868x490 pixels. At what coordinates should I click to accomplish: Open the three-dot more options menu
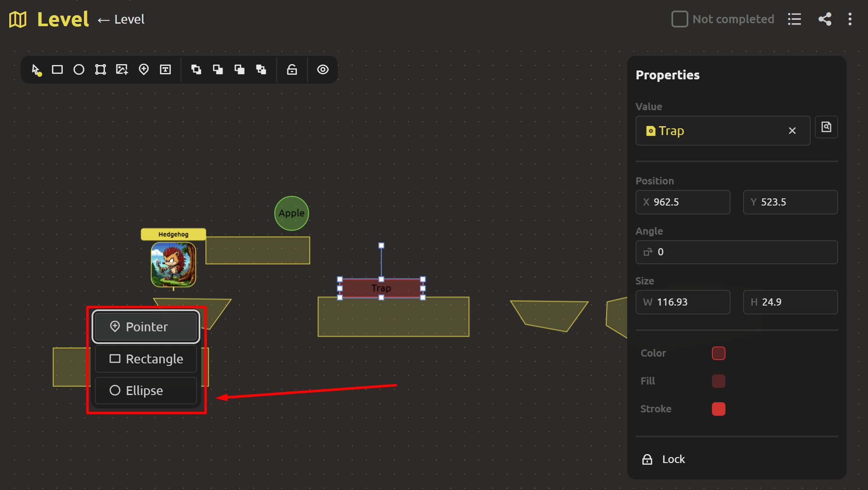click(x=850, y=19)
